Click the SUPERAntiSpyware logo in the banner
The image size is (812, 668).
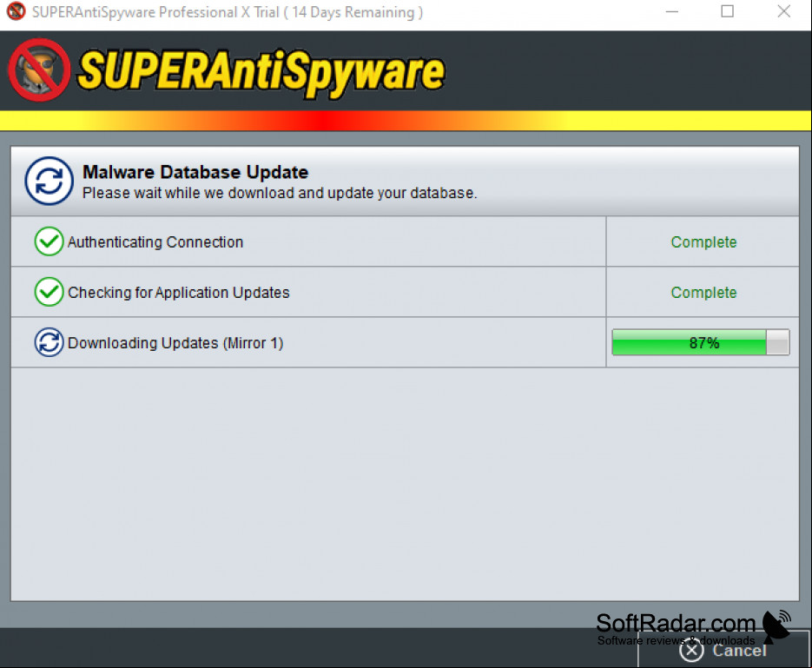coord(227,71)
